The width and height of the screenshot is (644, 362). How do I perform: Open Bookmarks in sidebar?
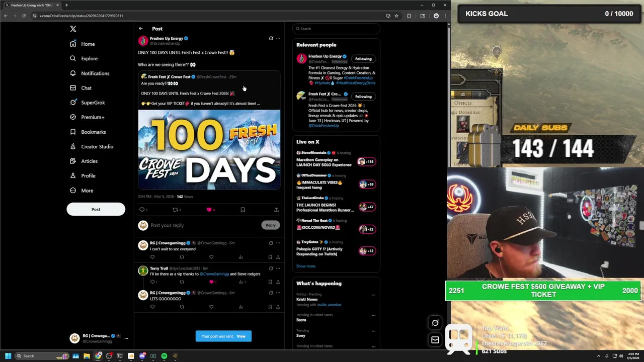(88, 132)
